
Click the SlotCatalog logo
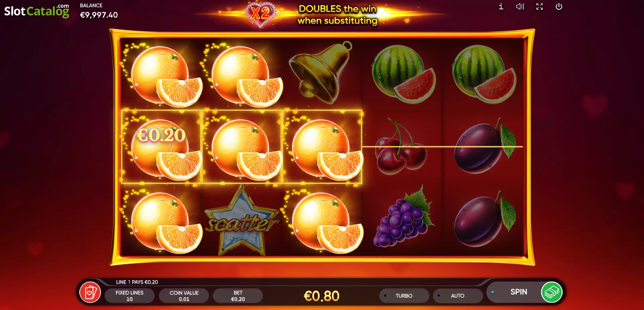pyautogui.click(x=37, y=11)
